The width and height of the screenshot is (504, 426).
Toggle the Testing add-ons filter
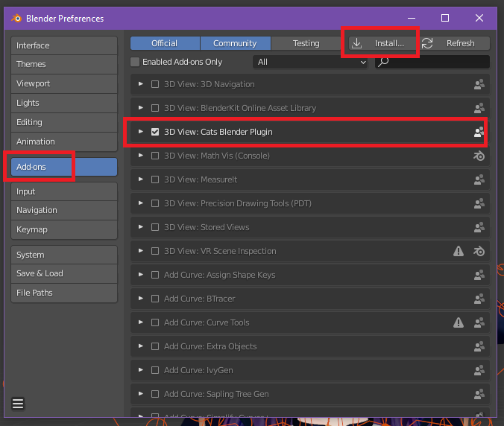click(x=306, y=43)
